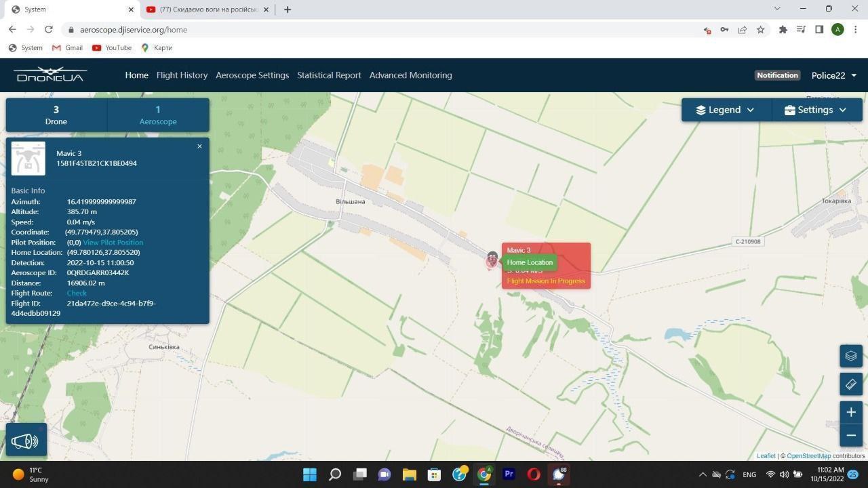This screenshot has width=868, height=488.
Task: Open taskbar search
Action: pyautogui.click(x=335, y=474)
